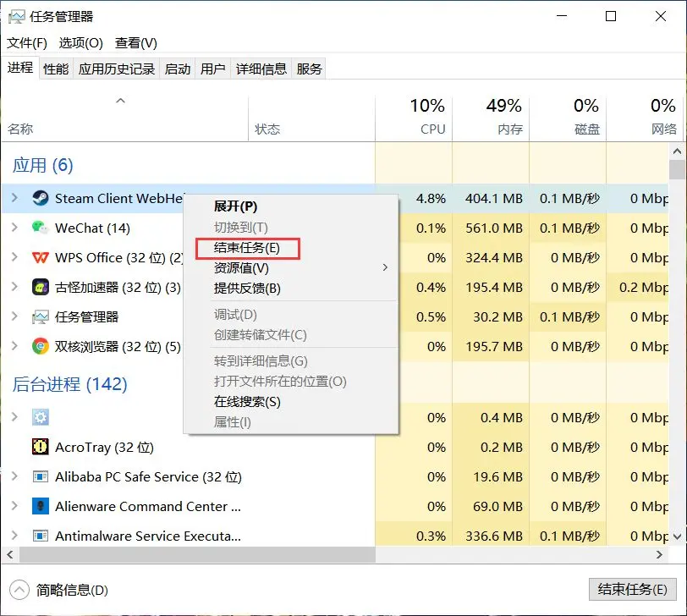This screenshot has height=616, width=687.
Task: Click the 古怪加速器 app icon
Action: (x=40, y=288)
